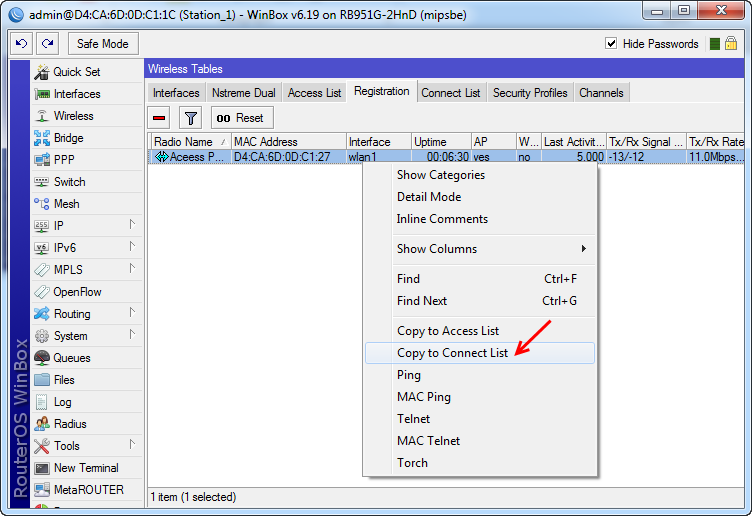Click the filter funnel icon

190,118
